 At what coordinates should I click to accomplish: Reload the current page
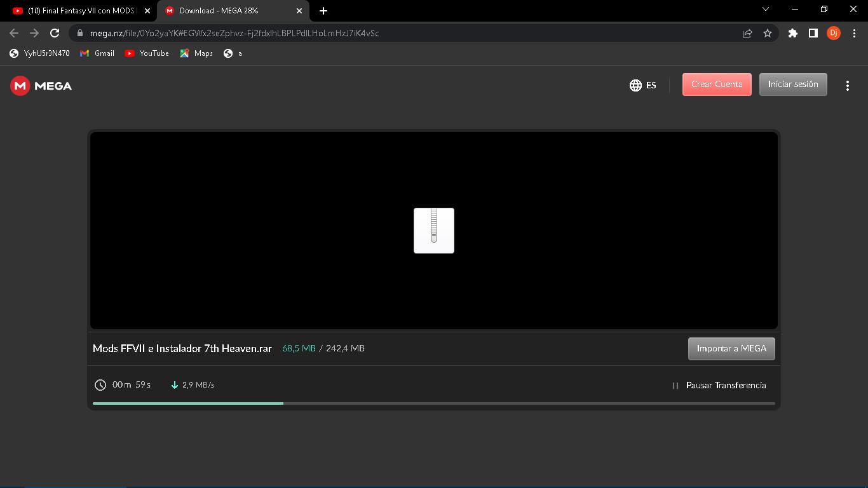click(x=55, y=33)
